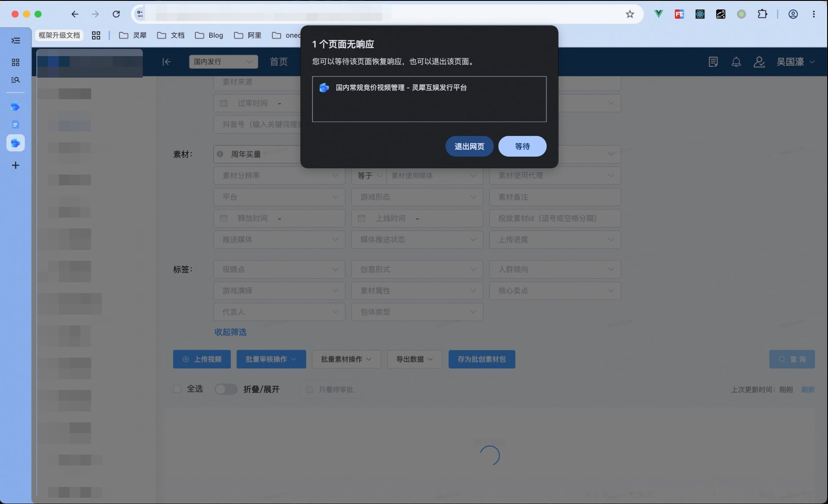Open the 灵犀 bookmarks folder
This screenshot has width=828, height=504.
pos(133,35)
